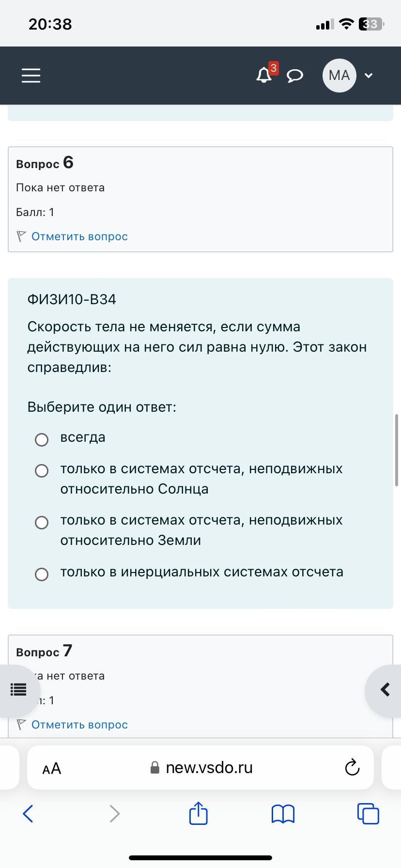The width and height of the screenshot is (401, 868).
Task: Show open Safari tabs overview
Action: [368, 813]
